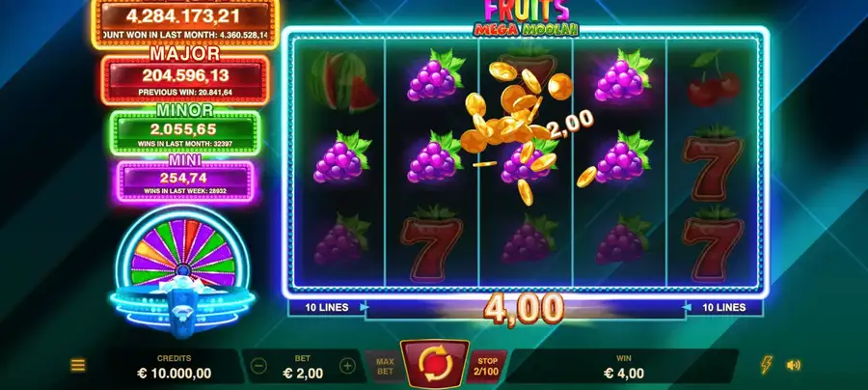Toggle the lightning quick spin icon
The image size is (868, 390).
pos(767,365)
